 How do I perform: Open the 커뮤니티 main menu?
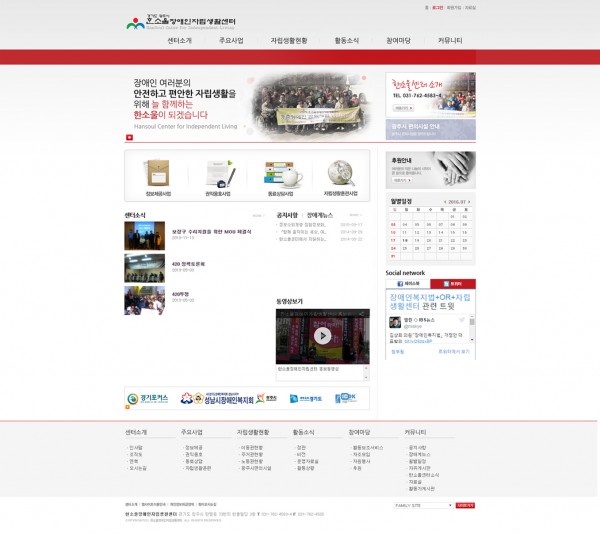pos(450,40)
